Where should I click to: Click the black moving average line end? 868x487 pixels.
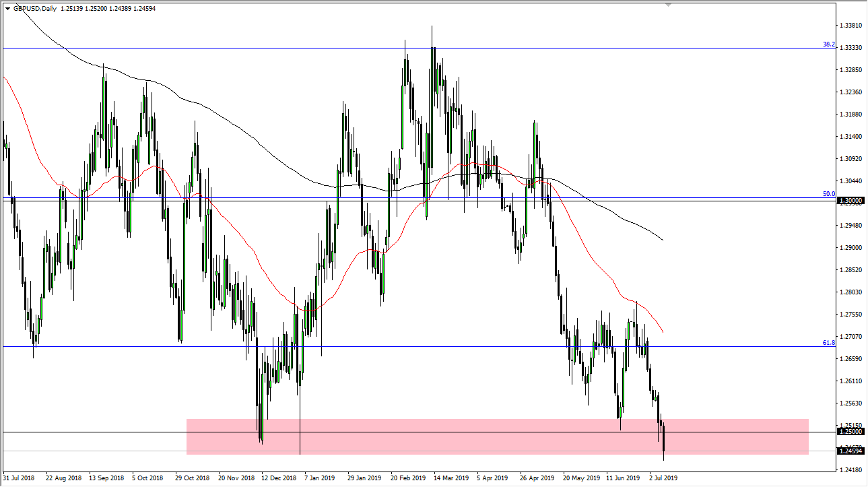[x=663, y=239]
